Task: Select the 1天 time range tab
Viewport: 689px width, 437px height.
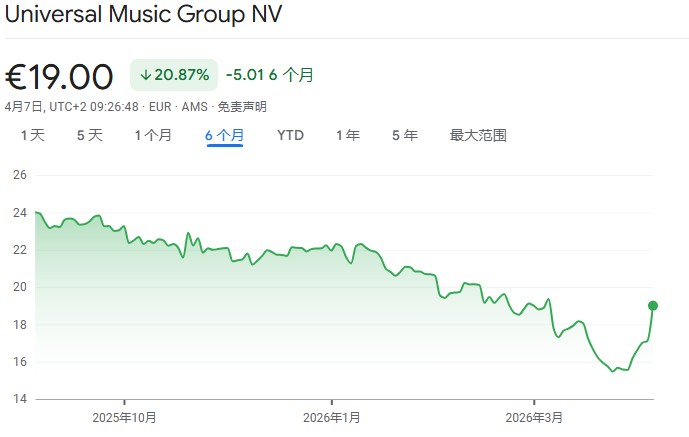Action: pos(31,135)
